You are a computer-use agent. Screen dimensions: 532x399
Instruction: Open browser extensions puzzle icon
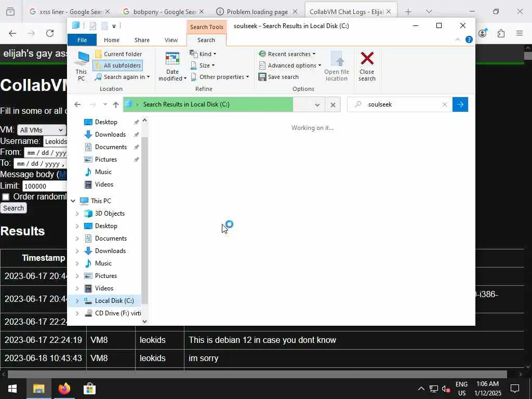point(501,33)
